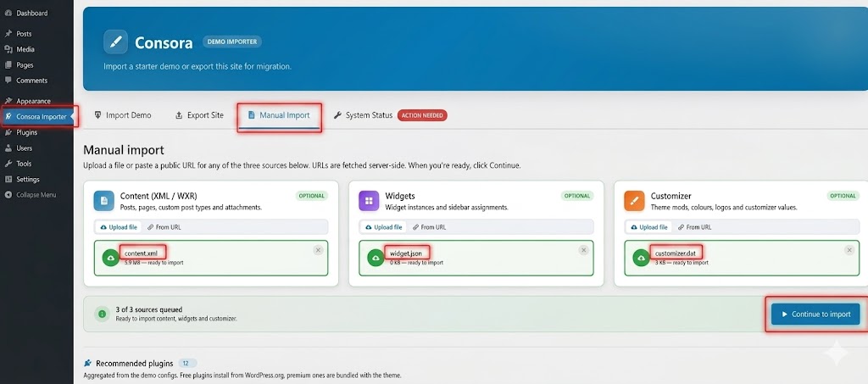Switch to the Export Site tab
This screenshot has width=868, height=384.
point(199,115)
